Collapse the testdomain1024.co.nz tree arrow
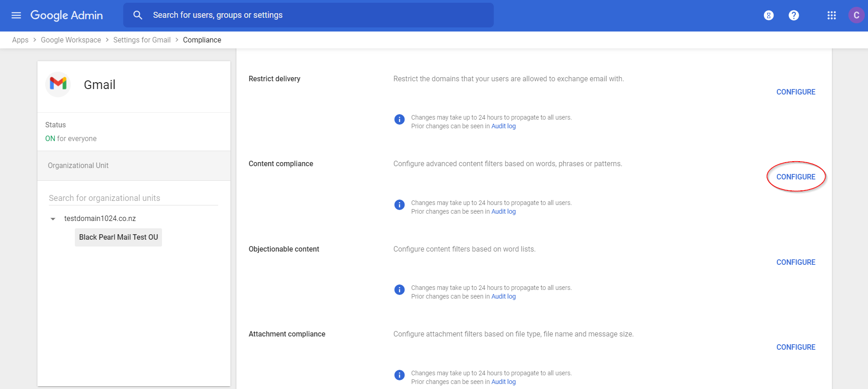868x389 pixels. click(53, 219)
